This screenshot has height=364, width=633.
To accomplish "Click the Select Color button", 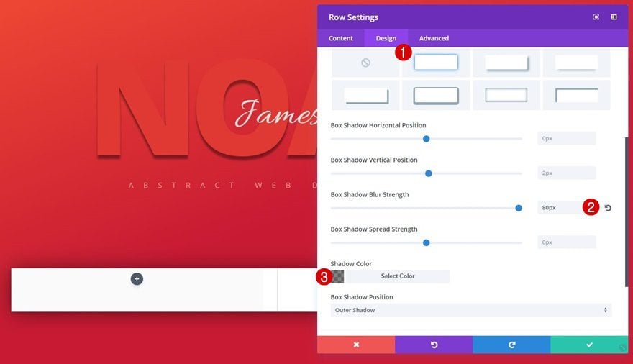I will point(398,276).
